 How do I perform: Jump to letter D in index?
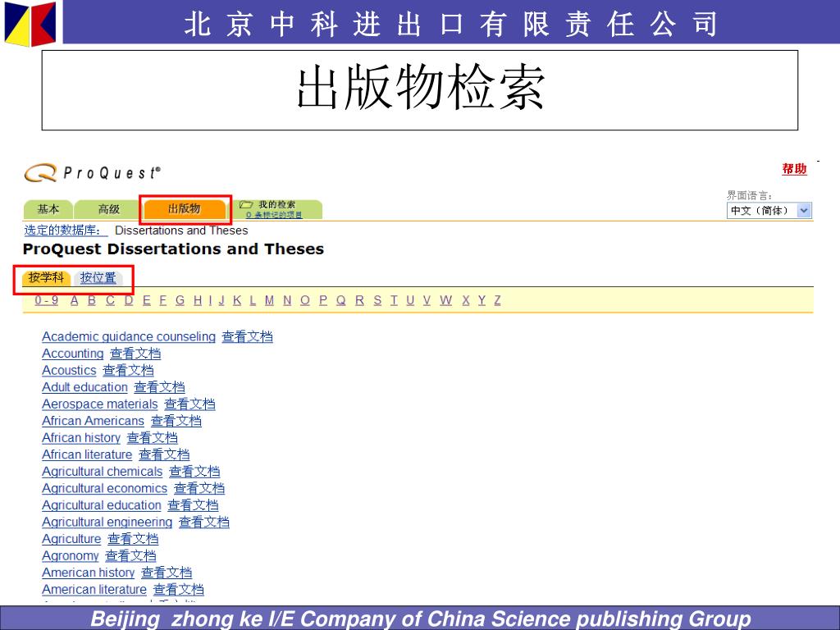(129, 300)
